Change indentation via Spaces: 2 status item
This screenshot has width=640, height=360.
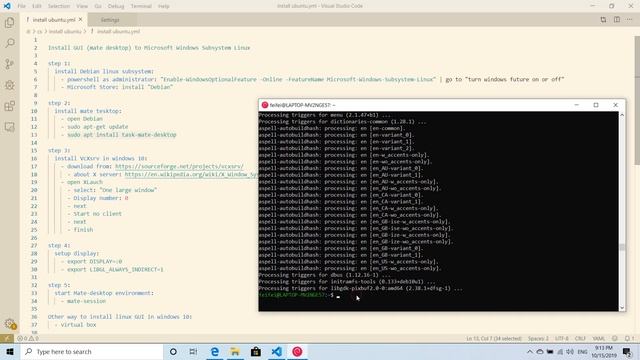(538, 338)
